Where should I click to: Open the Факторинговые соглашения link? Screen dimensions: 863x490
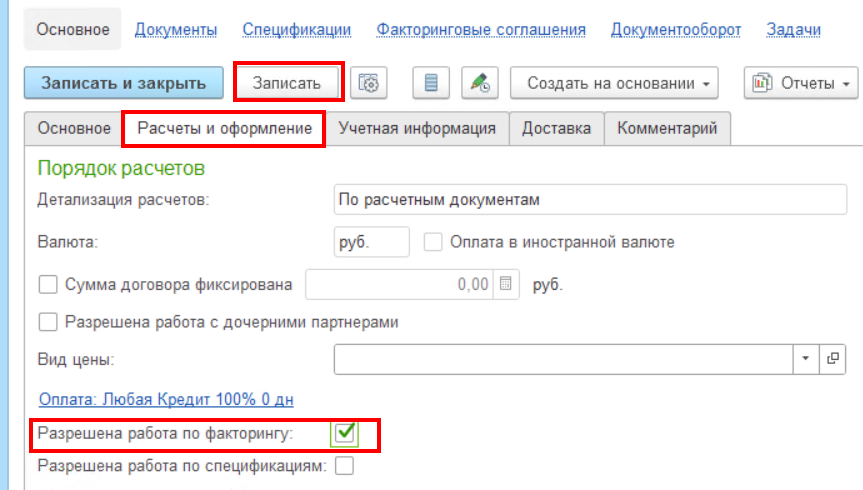click(481, 30)
